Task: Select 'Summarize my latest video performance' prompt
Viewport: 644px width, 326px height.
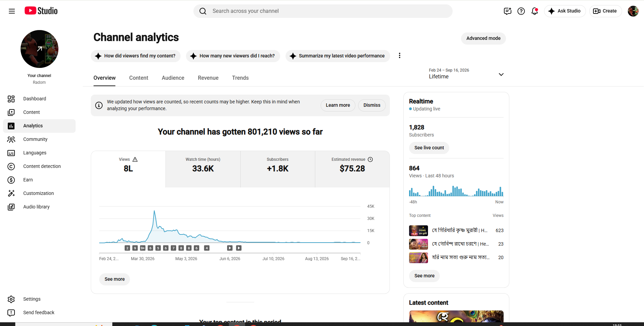Action: (338, 56)
